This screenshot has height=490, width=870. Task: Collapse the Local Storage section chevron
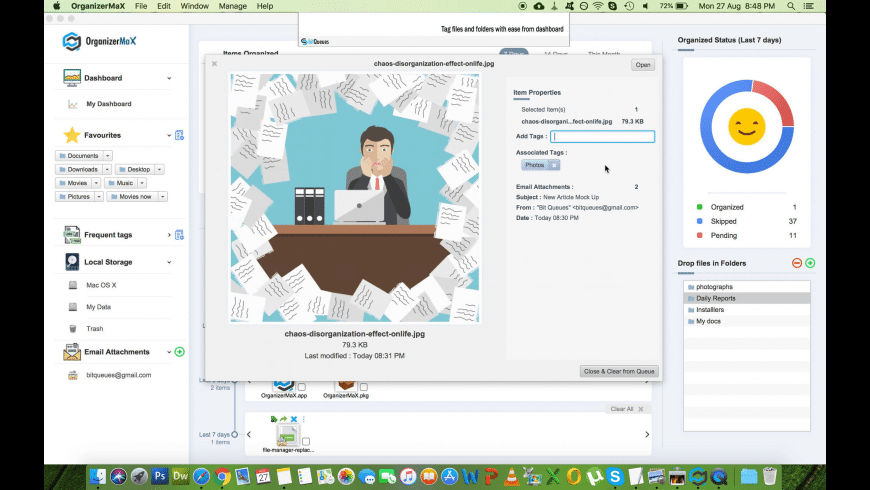(169, 262)
